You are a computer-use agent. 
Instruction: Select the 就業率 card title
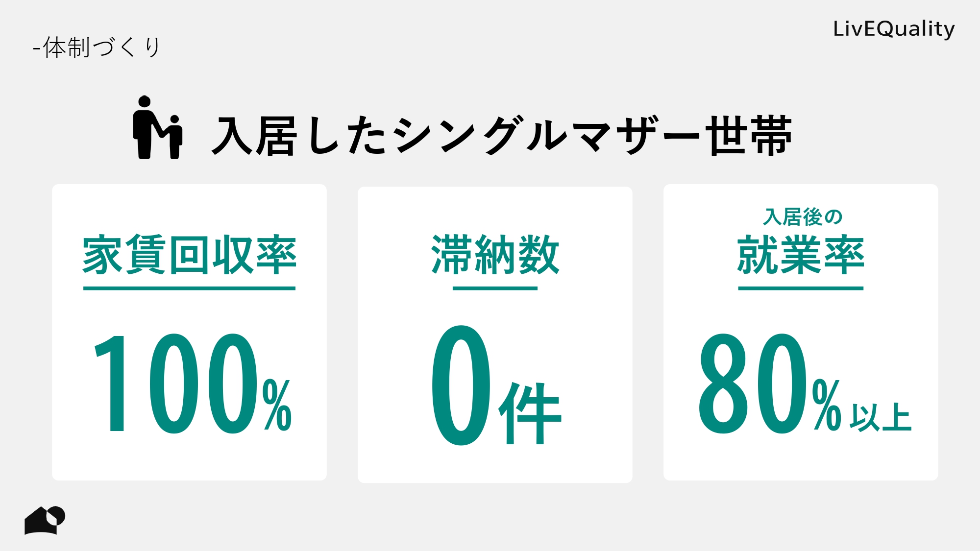pyautogui.click(x=801, y=255)
